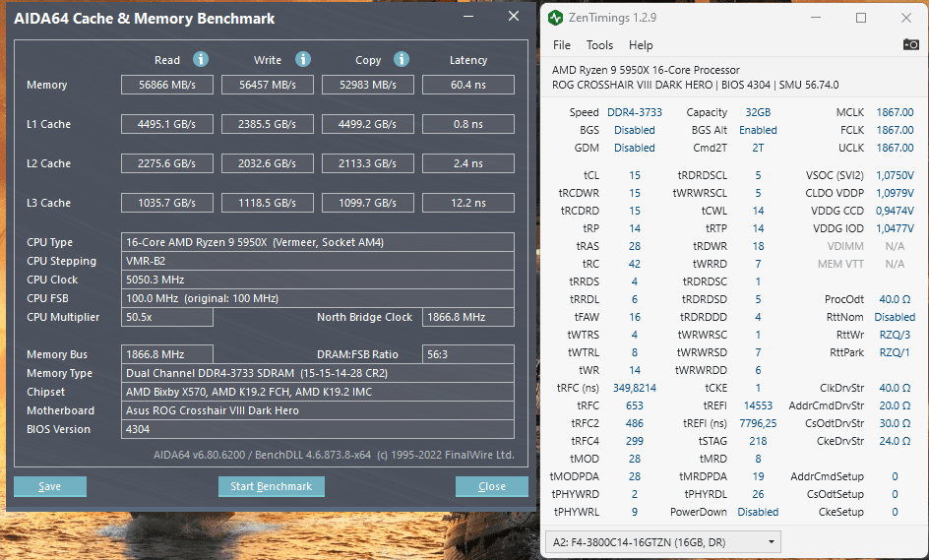929x560 pixels.
Task: Click the Memory Read value 56866 MB/s
Action: coord(167,85)
